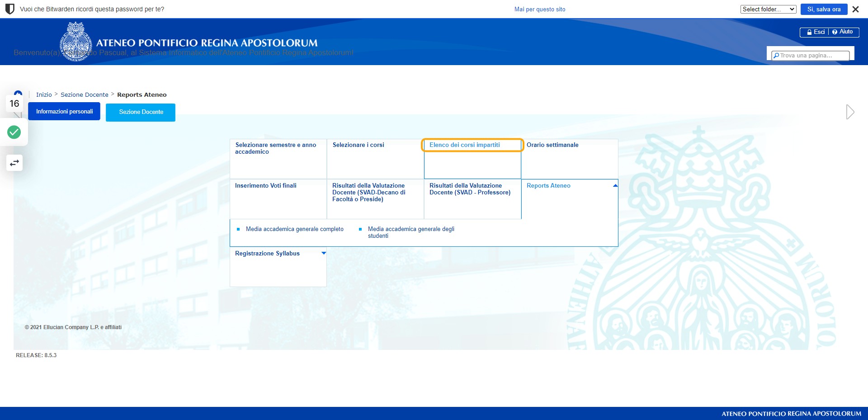Screen dimensions: 868x420
Task: Open the Informazioni personali tab
Action: pos(64,111)
